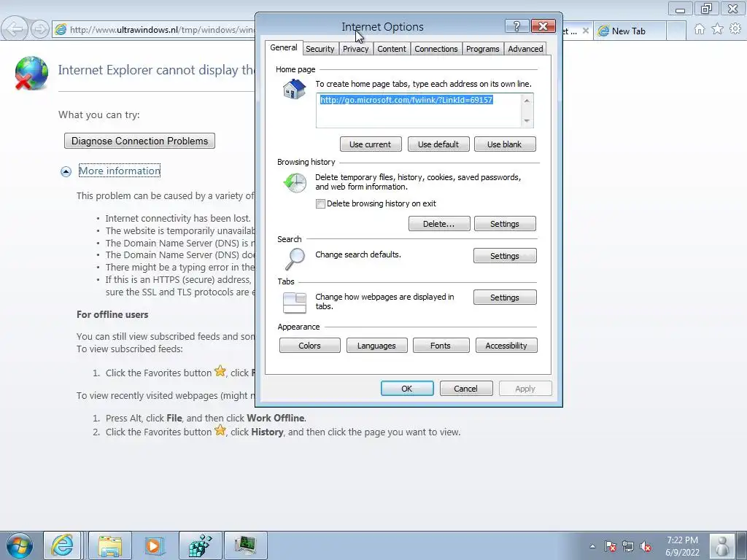This screenshot has height=560, width=747.
Task: Click the monitor taskbar icon
Action: [x=246, y=545]
